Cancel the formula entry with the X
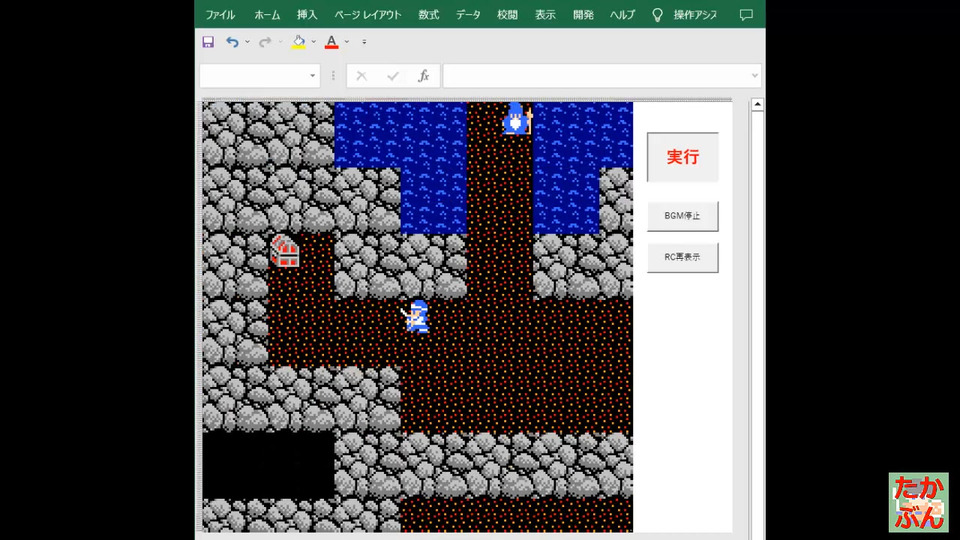This screenshot has width=960, height=540. point(362,76)
